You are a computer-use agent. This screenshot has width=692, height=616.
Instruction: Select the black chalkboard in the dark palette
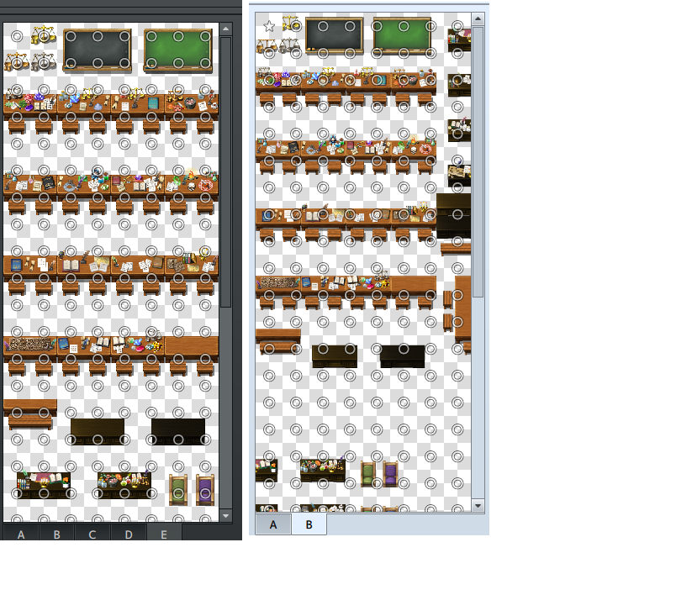(x=98, y=50)
